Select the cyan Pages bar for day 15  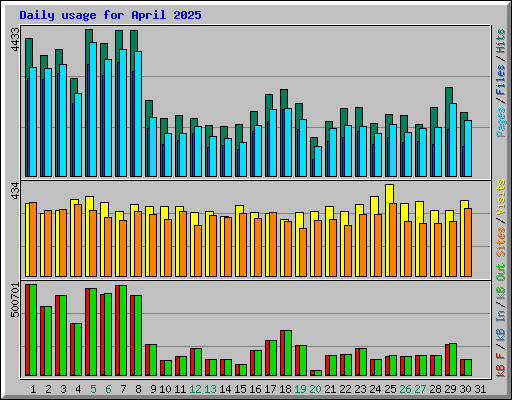(243, 159)
